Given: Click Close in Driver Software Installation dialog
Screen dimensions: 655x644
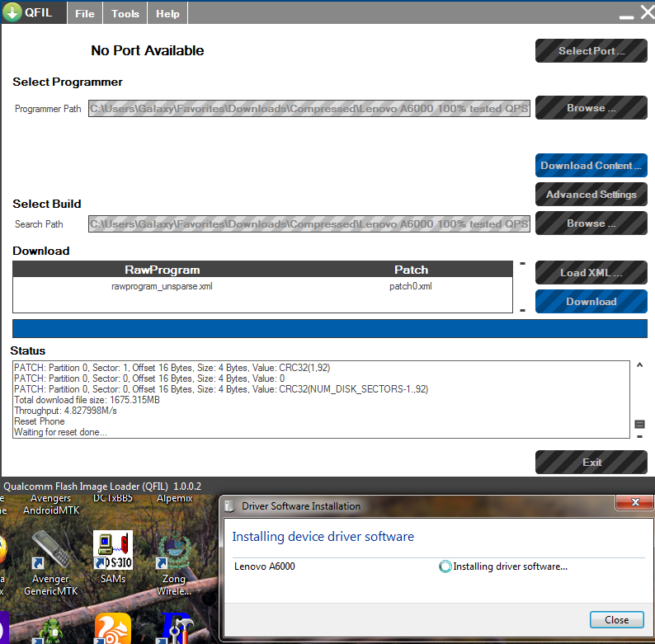Looking at the screenshot, I should point(616,620).
